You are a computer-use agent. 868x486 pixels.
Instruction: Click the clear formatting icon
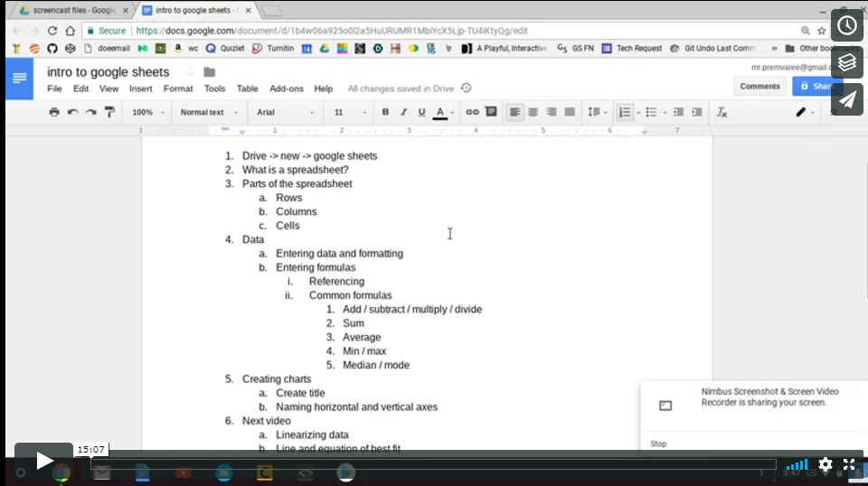722,112
